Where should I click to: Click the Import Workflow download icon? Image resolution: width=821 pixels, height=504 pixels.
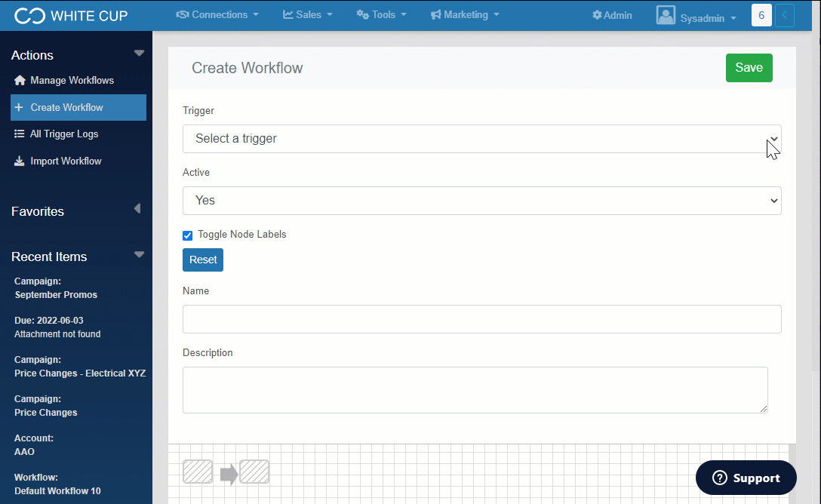click(x=20, y=161)
